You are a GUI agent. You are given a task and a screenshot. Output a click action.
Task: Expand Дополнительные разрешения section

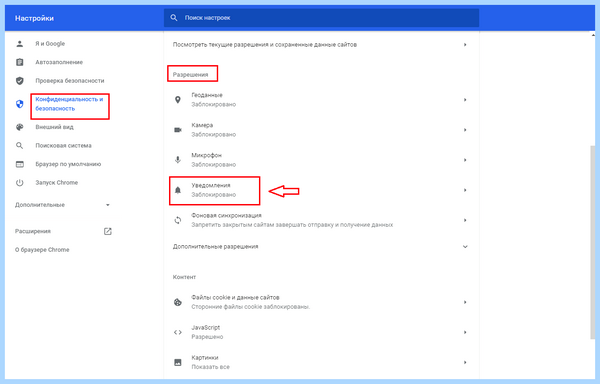(321, 247)
